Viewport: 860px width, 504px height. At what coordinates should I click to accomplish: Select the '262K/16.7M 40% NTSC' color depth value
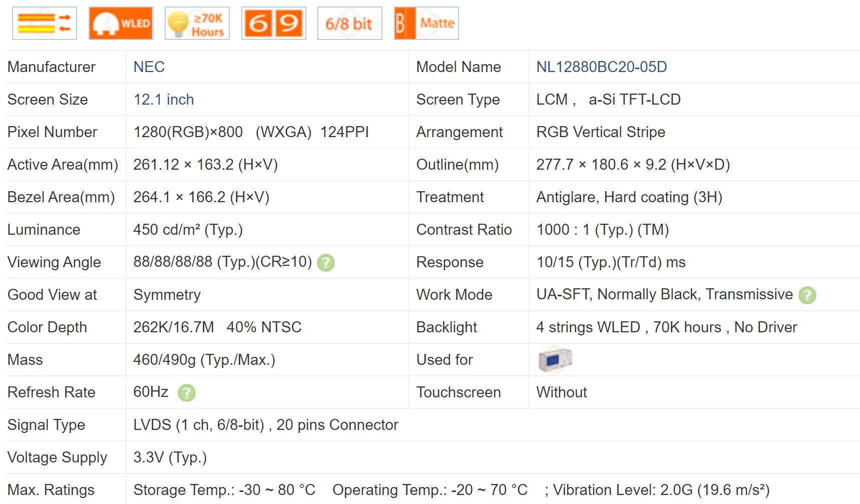[217, 327]
